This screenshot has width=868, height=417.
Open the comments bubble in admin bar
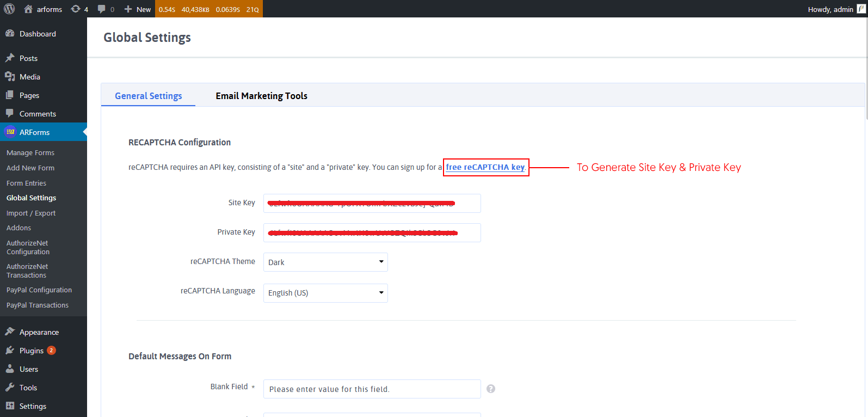(102, 9)
